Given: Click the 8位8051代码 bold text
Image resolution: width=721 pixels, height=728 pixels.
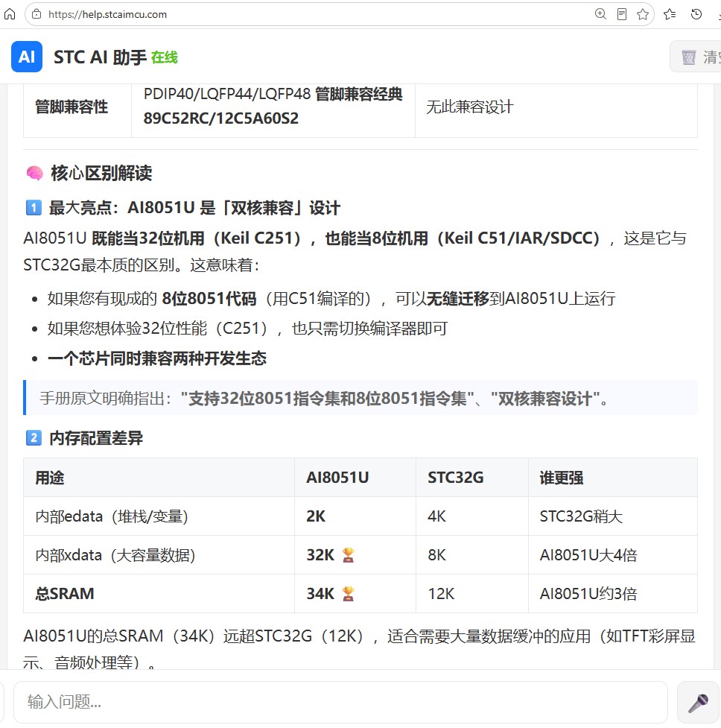Looking at the screenshot, I should (209, 299).
